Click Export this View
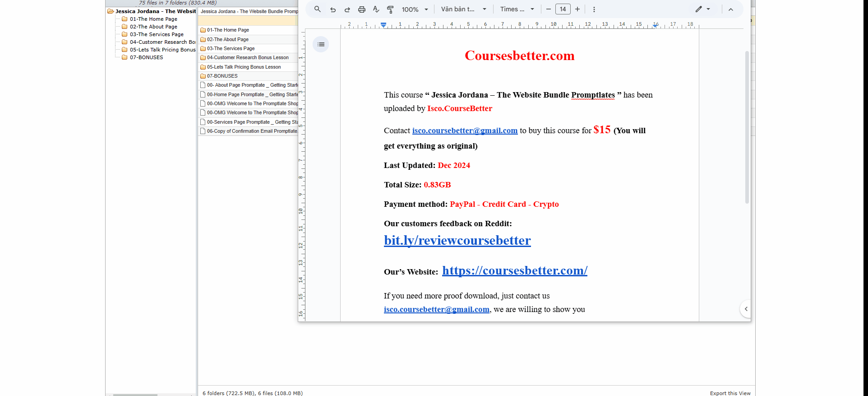868x396 pixels. [x=730, y=393]
